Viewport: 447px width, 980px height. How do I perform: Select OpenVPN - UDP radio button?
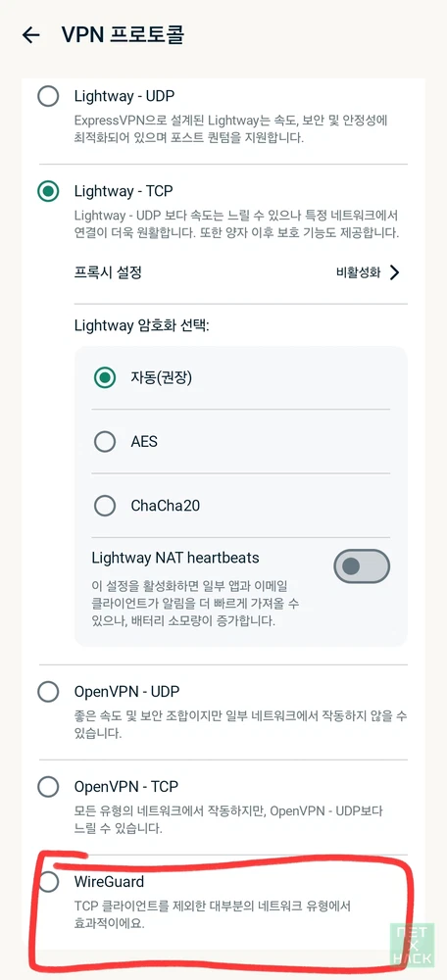click(x=48, y=692)
